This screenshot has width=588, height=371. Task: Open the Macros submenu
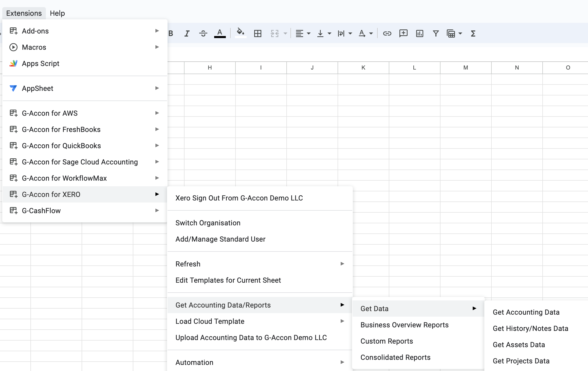(x=85, y=47)
